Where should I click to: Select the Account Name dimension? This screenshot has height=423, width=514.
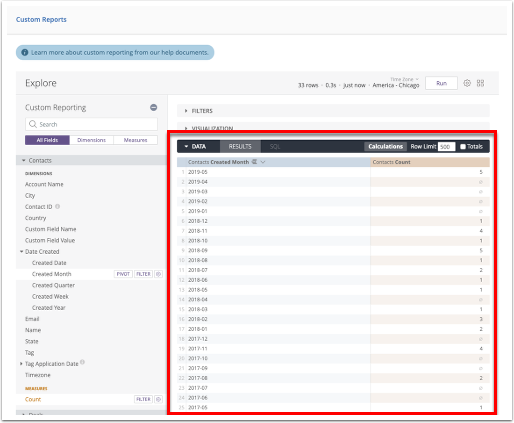44,184
